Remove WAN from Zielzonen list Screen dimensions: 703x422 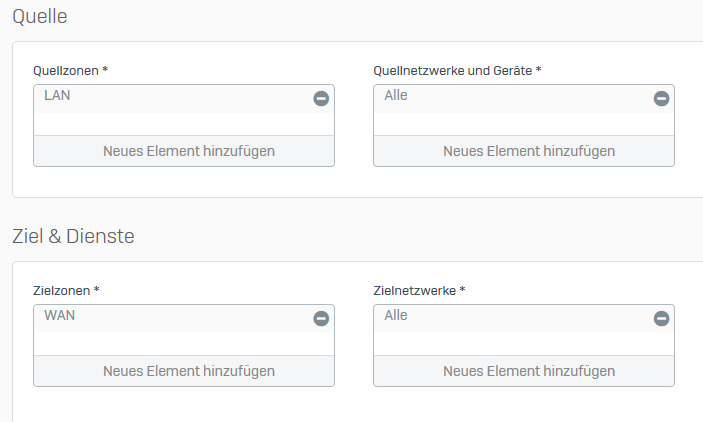pos(321,318)
